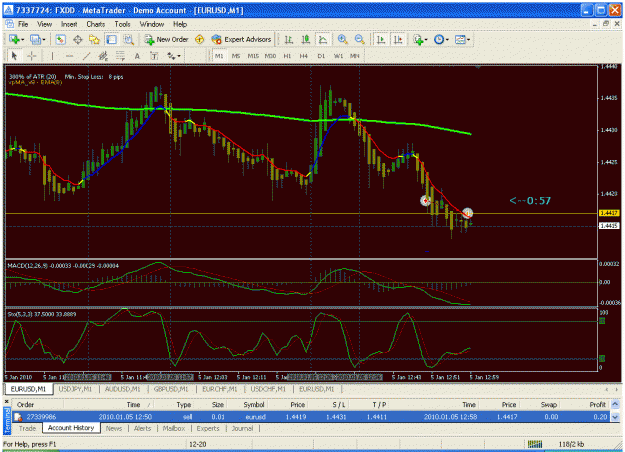Click the New Order button
Viewport: 625px width, 452px height.
tap(167, 39)
